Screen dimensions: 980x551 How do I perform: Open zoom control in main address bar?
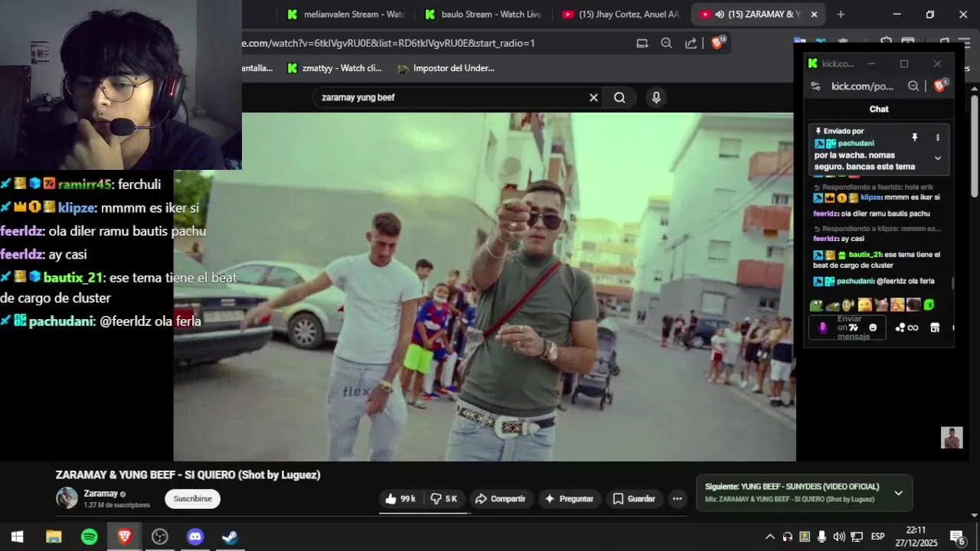[x=666, y=44]
